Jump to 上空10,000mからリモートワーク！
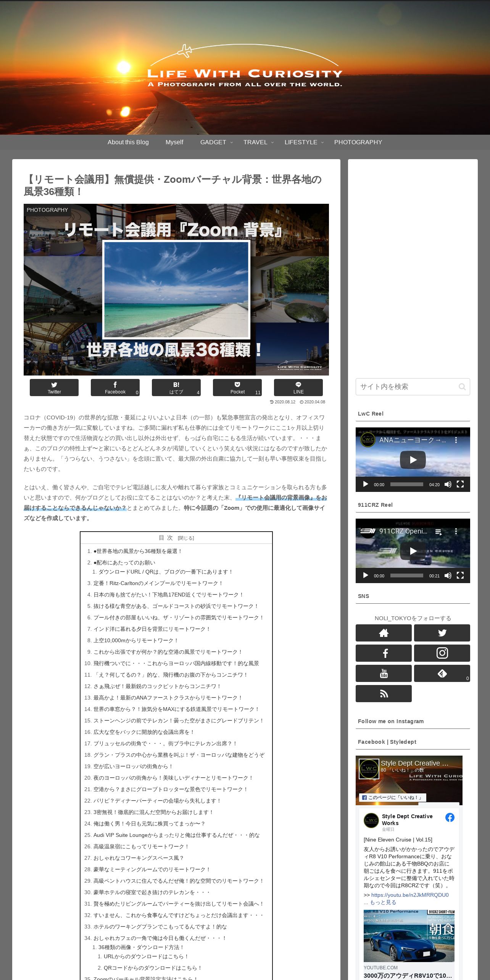 coord(136,640)
